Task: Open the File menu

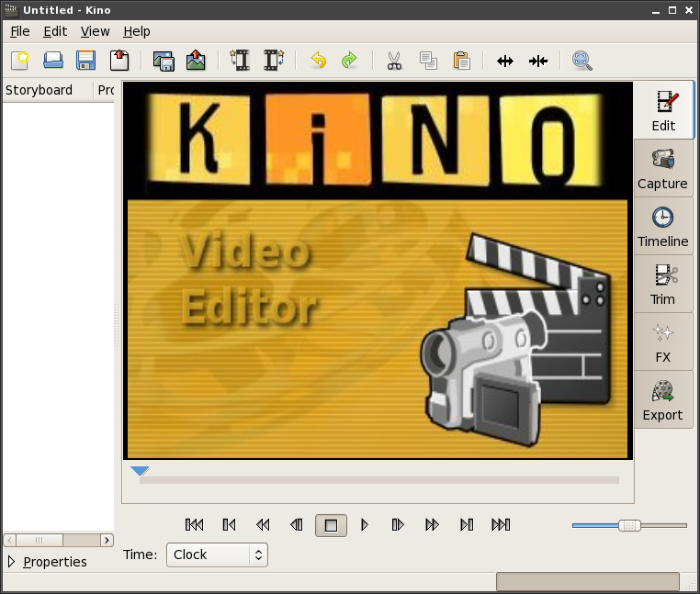Action: point(20,31)
